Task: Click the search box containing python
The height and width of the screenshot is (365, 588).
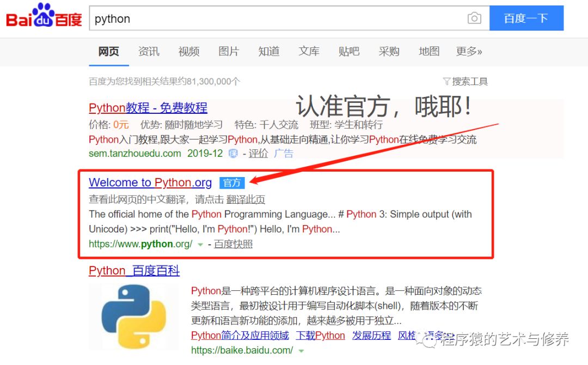Action: pyautogui.click(x=289, y=18)
